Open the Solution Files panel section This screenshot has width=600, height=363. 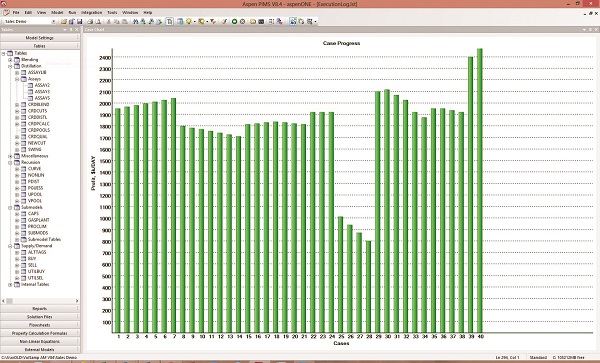pyautogui.click(x=40, y=317)
